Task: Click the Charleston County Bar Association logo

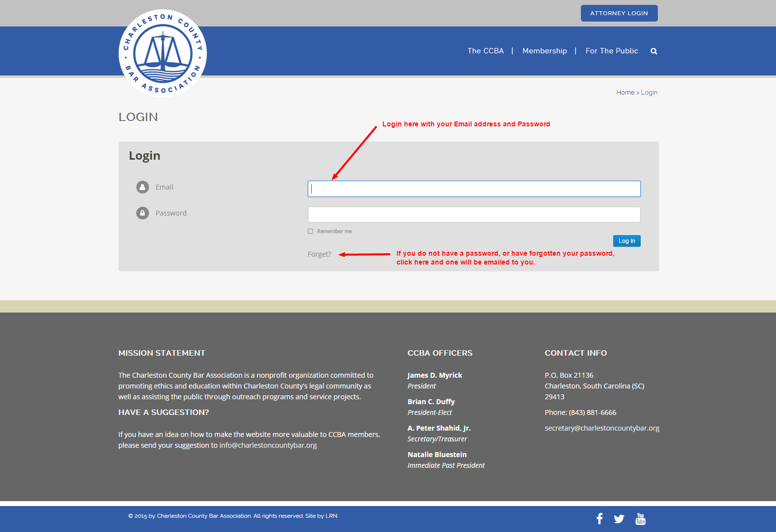Action: click(163, 53)
